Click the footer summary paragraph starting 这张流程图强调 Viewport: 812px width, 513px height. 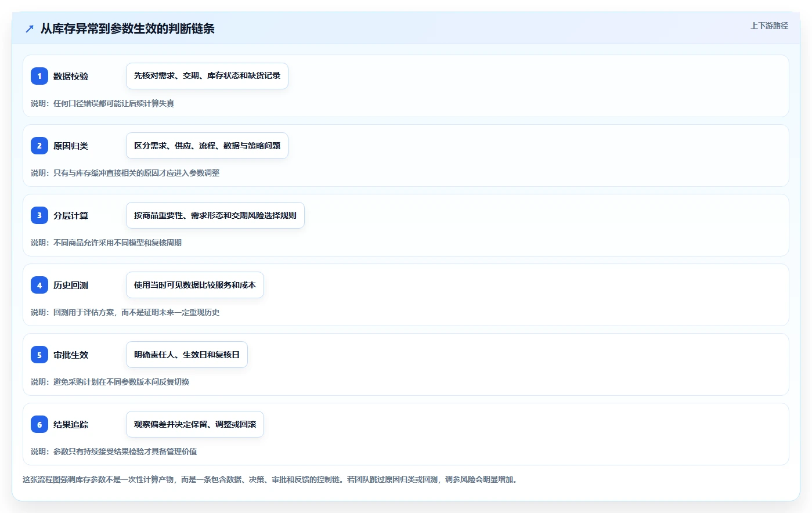coord(270,479)
